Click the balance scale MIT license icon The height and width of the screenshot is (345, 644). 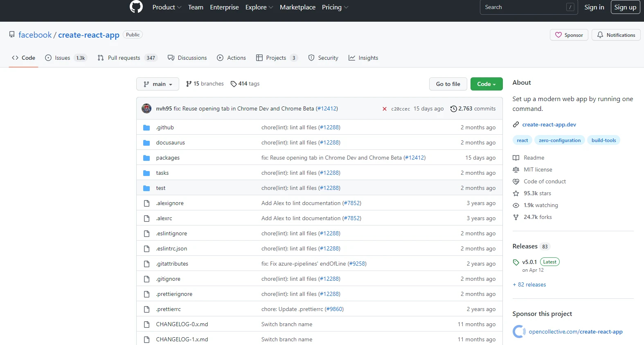click(516, 169)
